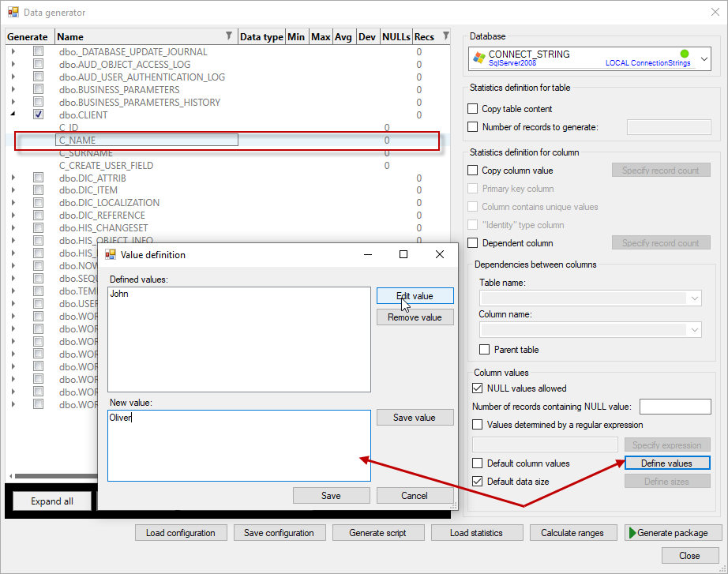Click the Value definition window icon
This screenshot has width=728, height=574.
[111, 254]
